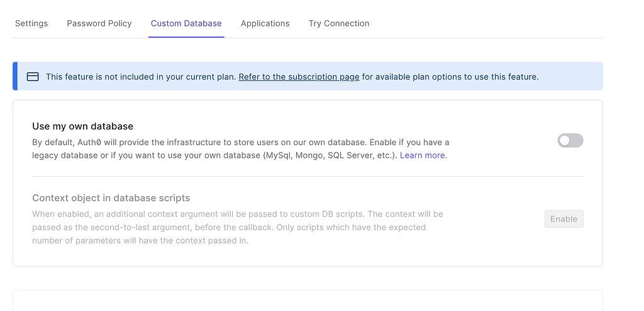Switch to the Password Policy tab
644x311 pixels.
(x=99, y=23)
